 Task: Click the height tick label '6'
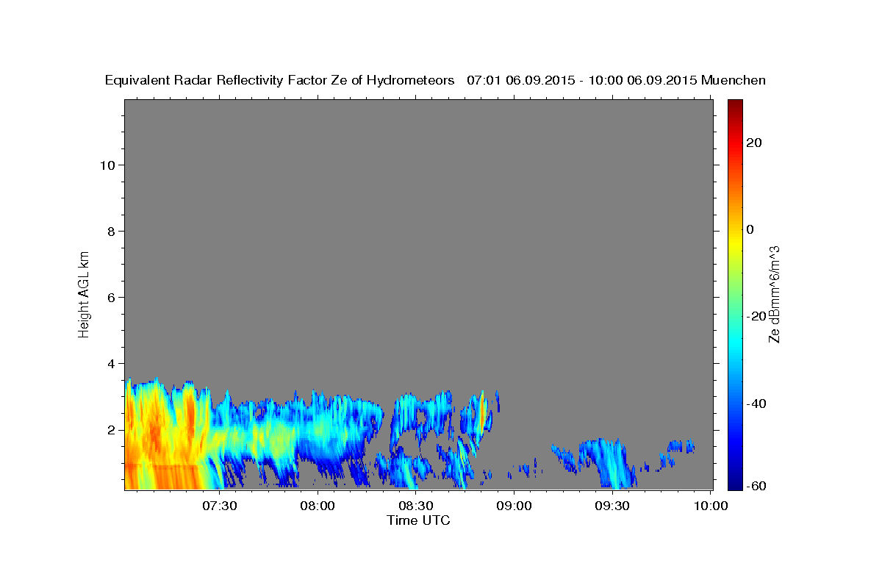[x=112, y=297]
